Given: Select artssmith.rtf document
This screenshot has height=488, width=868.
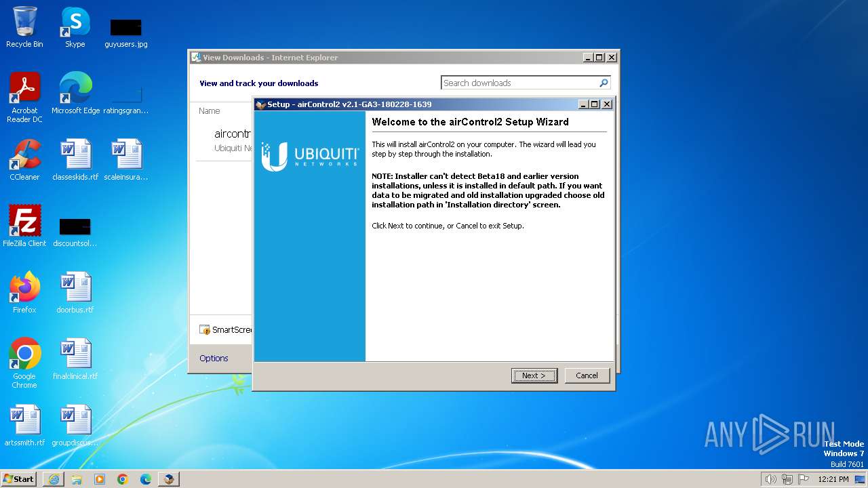Looking at the screenshot, I should [x=24, y=426].
